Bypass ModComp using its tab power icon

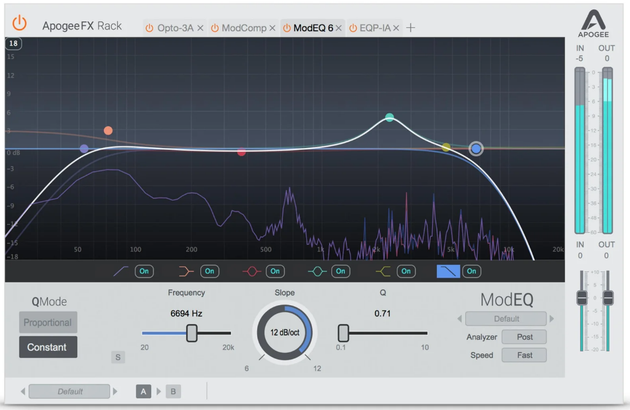215,28
